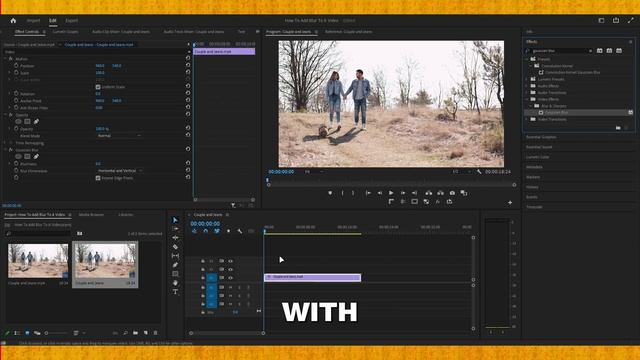Reset the Position parameter
Image resolution: width=640 pixels, height=360 pixels.
click(x=188, y=65)
